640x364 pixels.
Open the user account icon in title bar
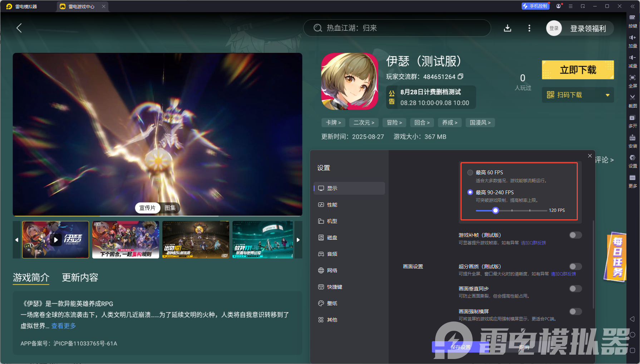point(558,6)
